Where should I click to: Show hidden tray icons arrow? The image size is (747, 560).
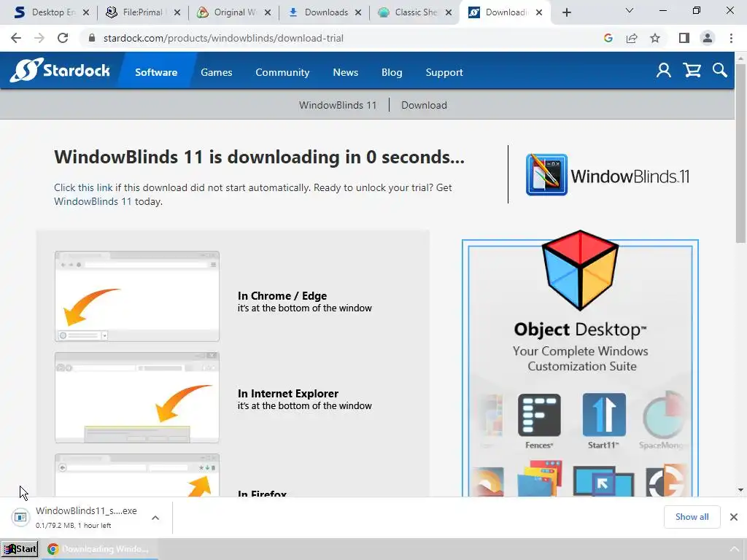point(734,549)
